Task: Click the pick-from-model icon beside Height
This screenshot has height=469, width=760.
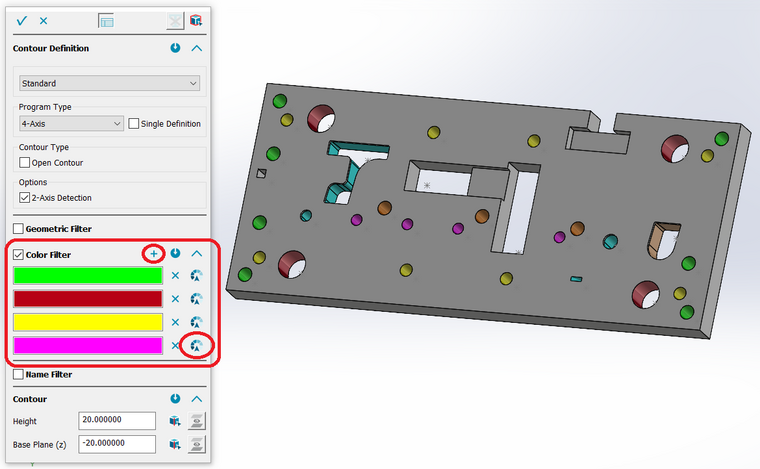Action: pos(175,421)
